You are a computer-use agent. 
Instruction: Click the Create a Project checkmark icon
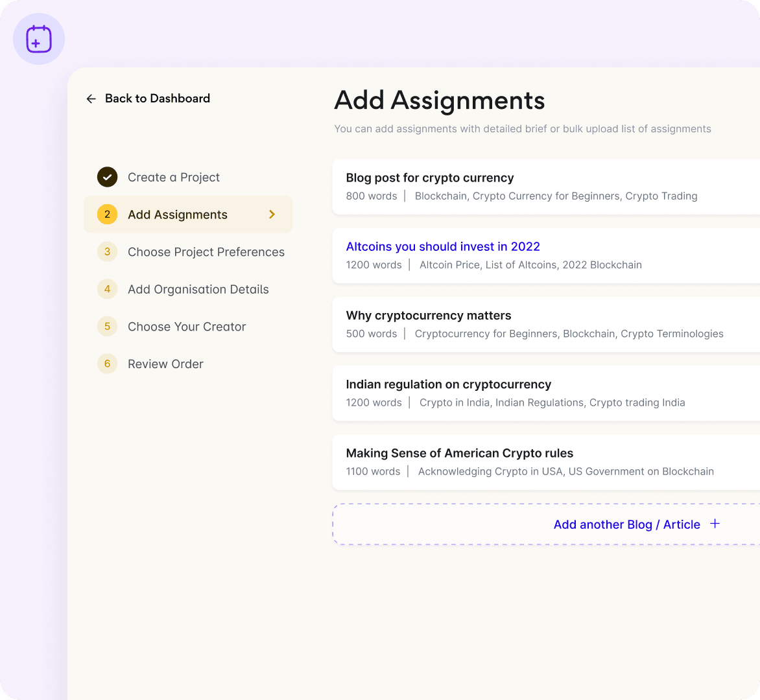pos(107,177)
